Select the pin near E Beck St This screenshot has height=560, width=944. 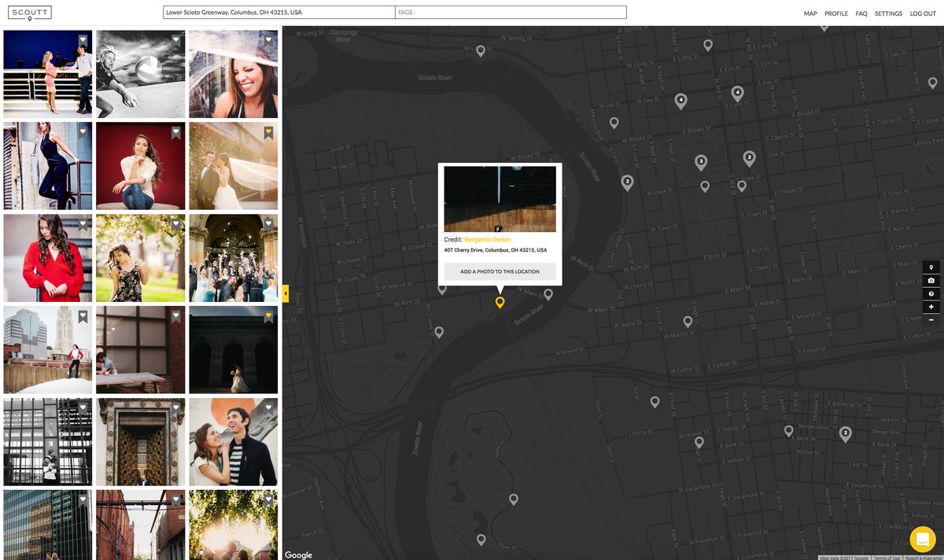pos(788,431)
